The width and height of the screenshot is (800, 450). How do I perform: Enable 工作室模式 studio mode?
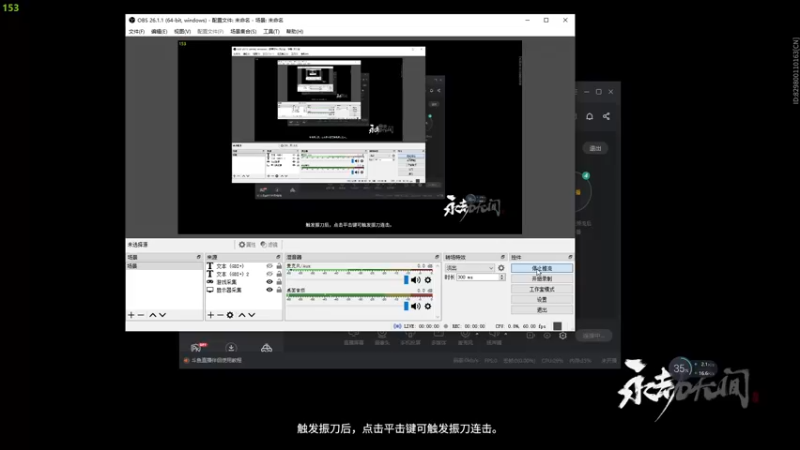click(x=542, y=289)
